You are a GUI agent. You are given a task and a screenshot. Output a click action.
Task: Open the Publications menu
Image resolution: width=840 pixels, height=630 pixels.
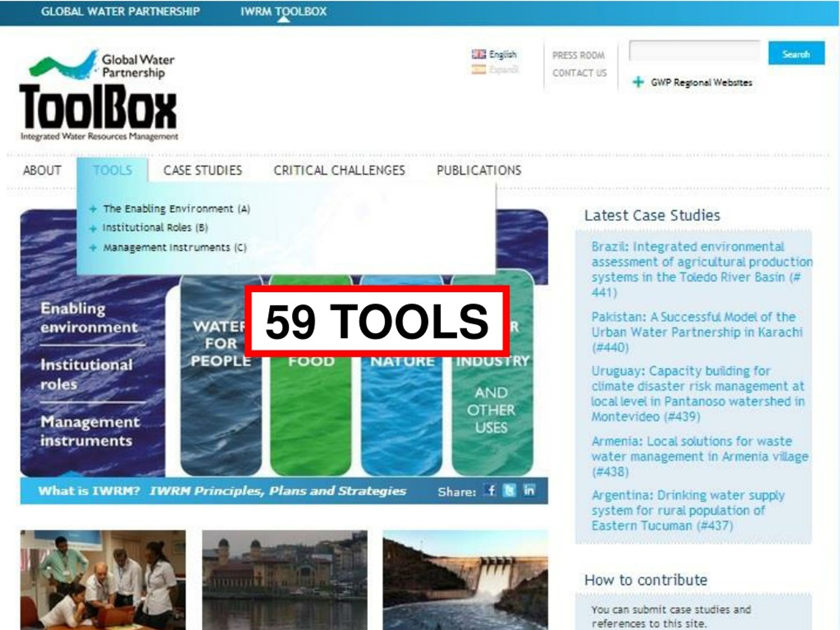(479, 170)
